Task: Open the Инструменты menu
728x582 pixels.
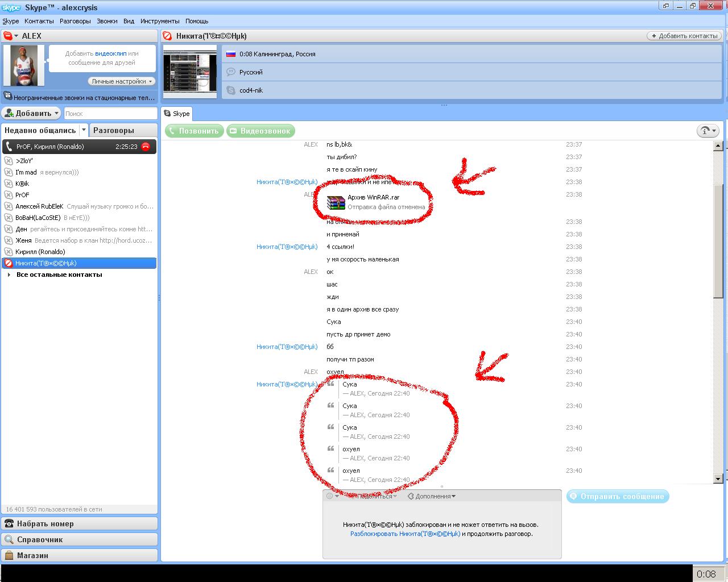Action: pos(160,21)
